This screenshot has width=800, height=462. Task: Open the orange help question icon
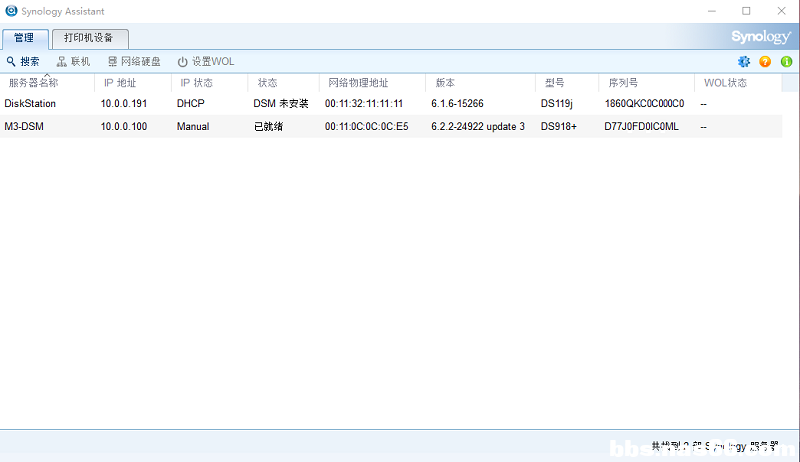pyautogui.click(x=765, y=62)
